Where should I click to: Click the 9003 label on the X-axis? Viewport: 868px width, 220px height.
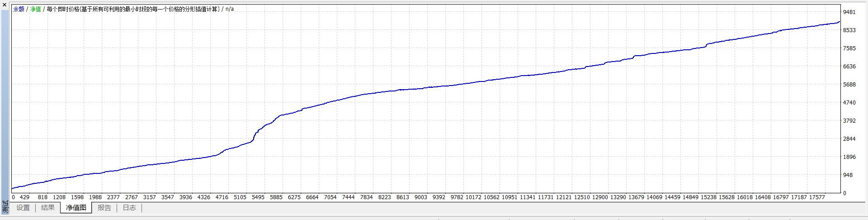click(x=421, y=197)
